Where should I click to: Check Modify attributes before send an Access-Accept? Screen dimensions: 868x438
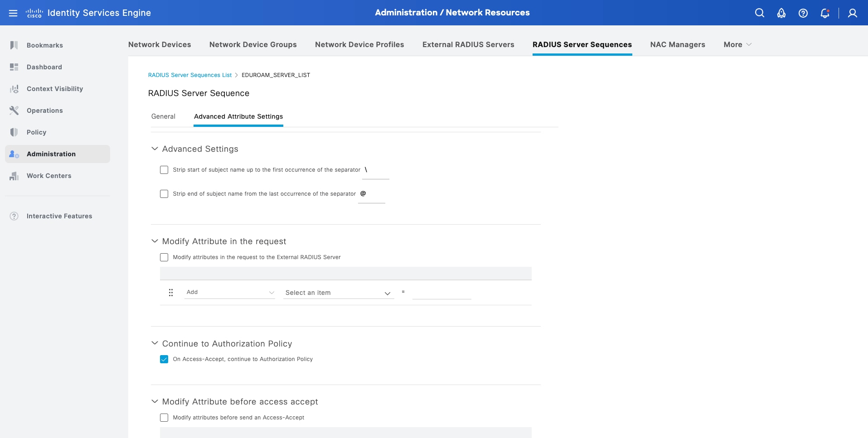coord(164,418)
